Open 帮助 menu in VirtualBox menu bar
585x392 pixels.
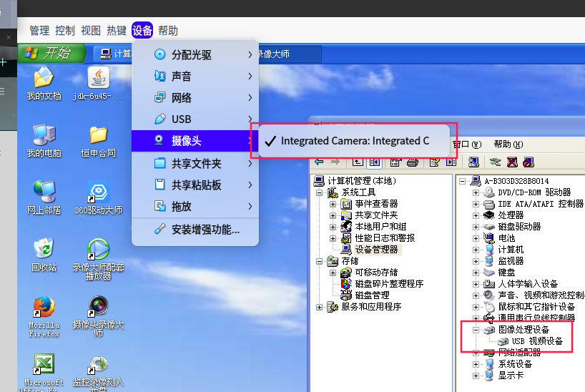click(168, 30)
